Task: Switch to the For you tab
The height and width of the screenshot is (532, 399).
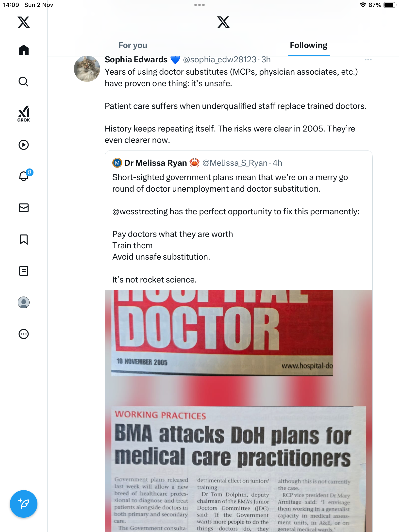Action: tap(133, 45)
